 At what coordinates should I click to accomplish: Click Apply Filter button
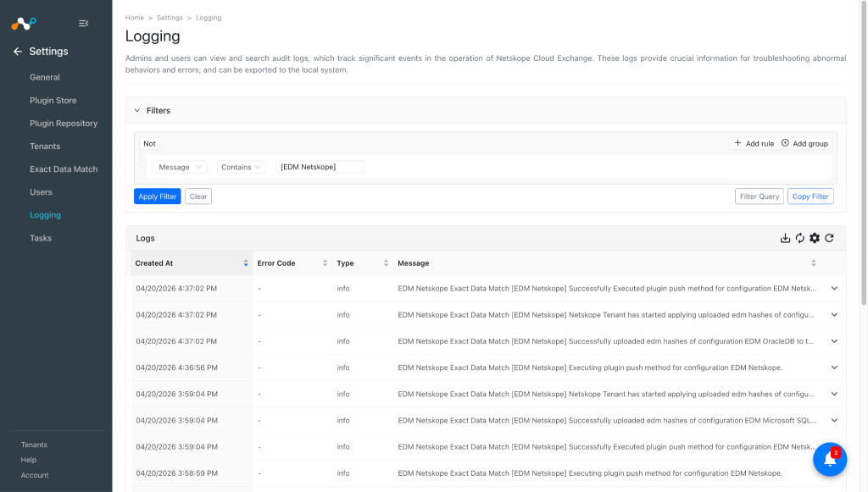[157, 196]
